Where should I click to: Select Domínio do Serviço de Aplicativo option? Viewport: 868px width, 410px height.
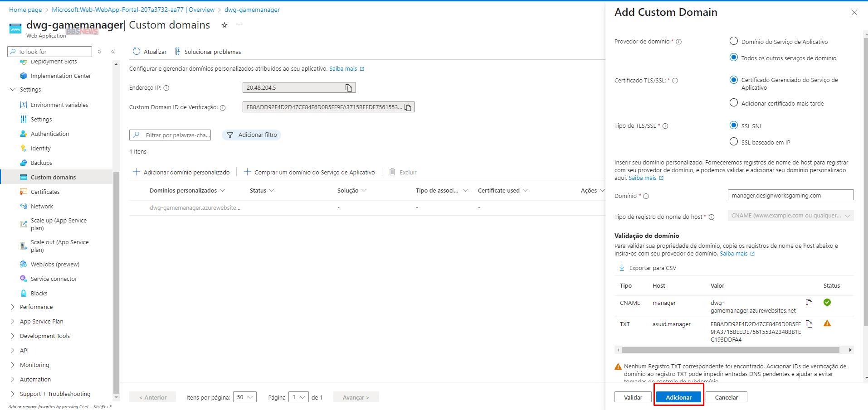[733, 41]
